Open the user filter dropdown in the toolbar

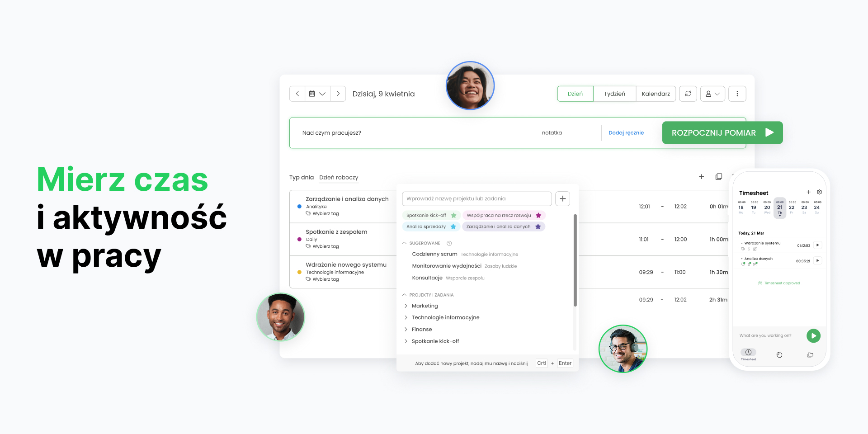point(712,94)
